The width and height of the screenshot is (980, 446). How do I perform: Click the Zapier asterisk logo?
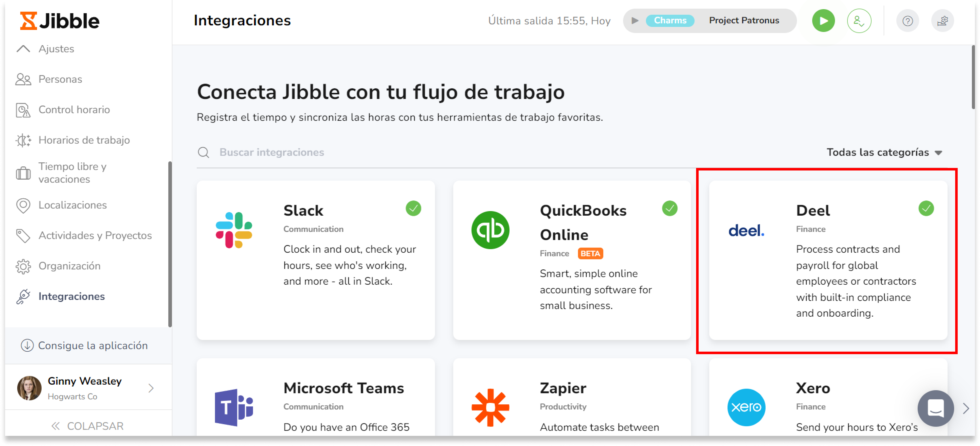tap(491, 407)
